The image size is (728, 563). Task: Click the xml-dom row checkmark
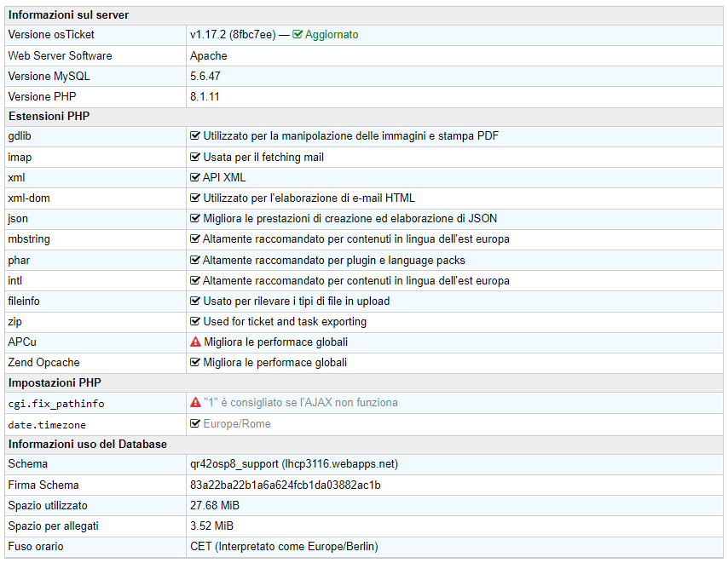coord(195,198)
